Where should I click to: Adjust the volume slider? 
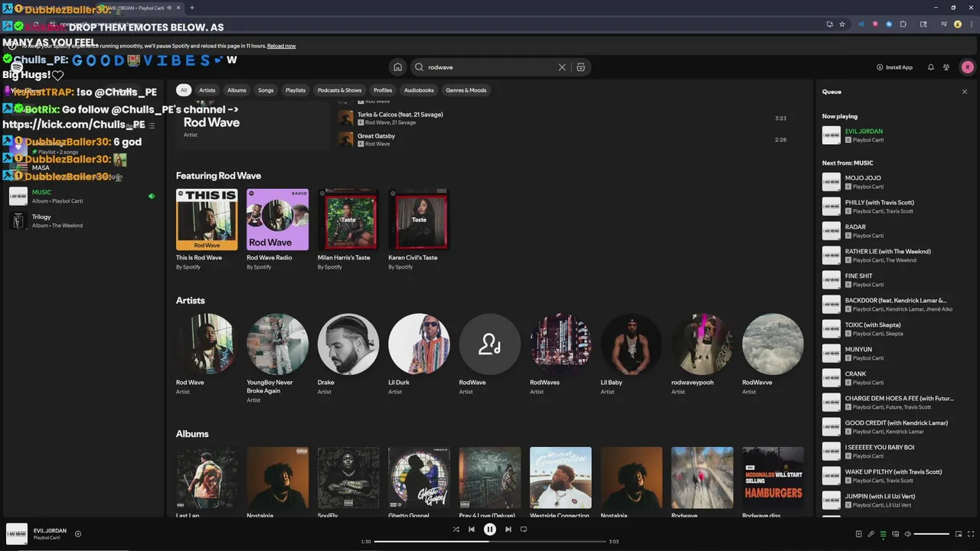pos(932,534)
